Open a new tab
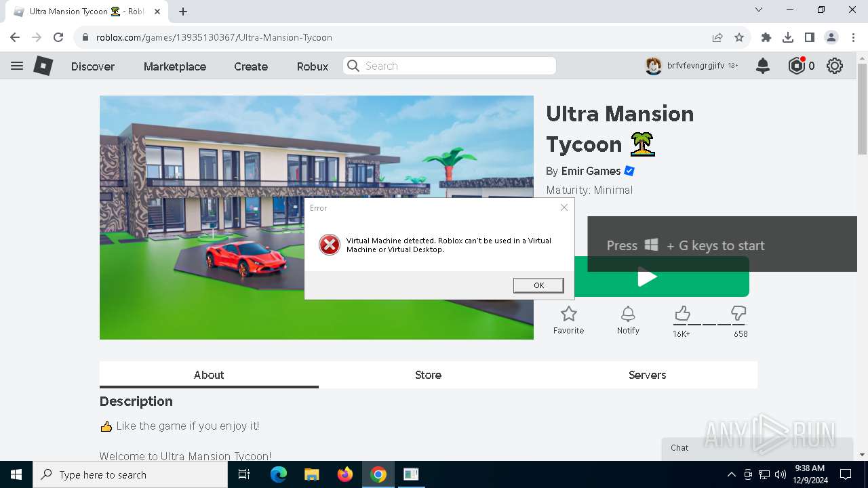Image resolution: width=868 pixels, height=488 pixels. coord(183,12)
